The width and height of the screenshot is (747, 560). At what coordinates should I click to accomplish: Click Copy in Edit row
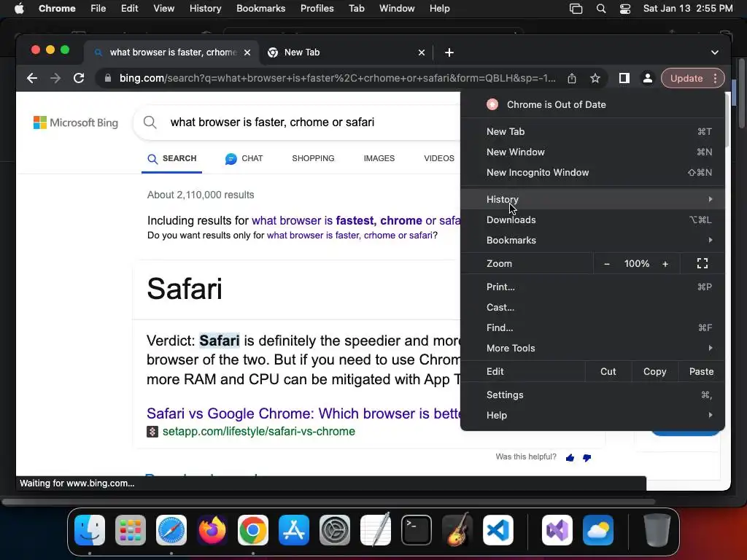coord(654,371)
